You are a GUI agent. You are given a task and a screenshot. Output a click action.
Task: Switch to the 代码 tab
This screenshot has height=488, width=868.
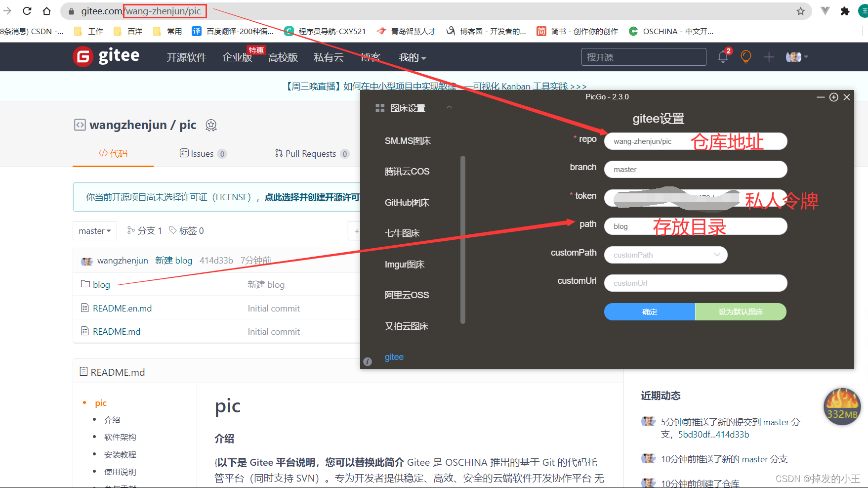113,153
